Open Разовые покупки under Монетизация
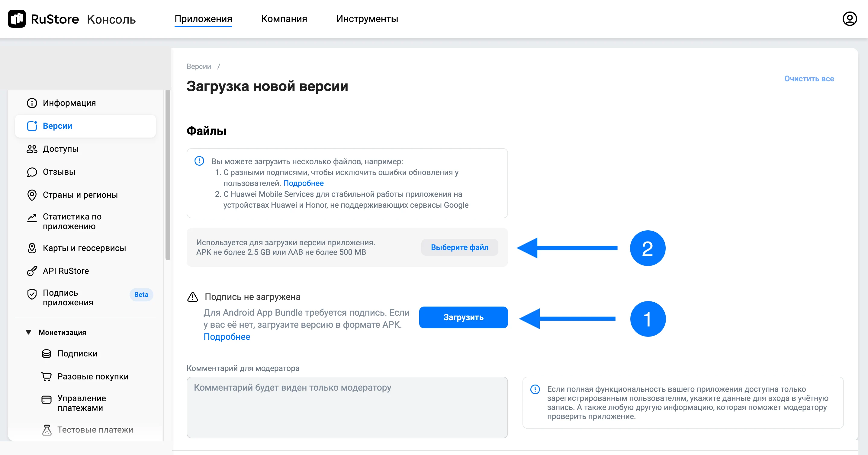 (85, 376)
